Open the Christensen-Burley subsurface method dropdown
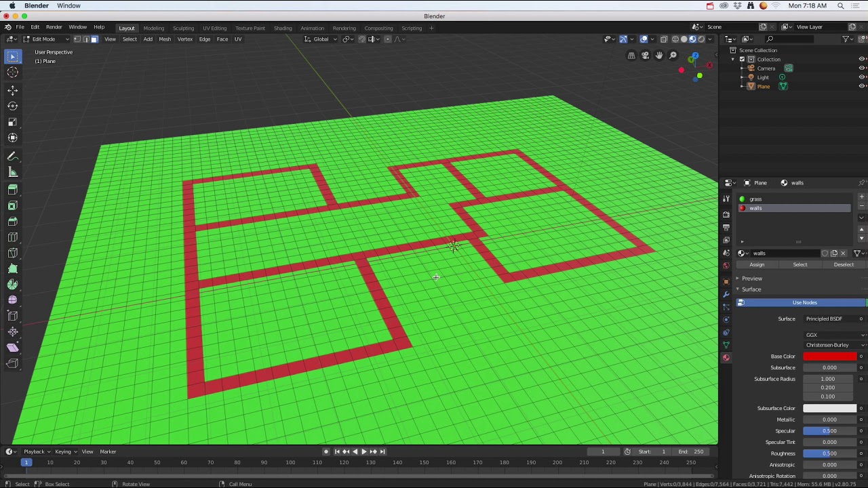Image resolution: width=868 pixels, height=488 pixels. pyautogui.click(x=835, y=345)
